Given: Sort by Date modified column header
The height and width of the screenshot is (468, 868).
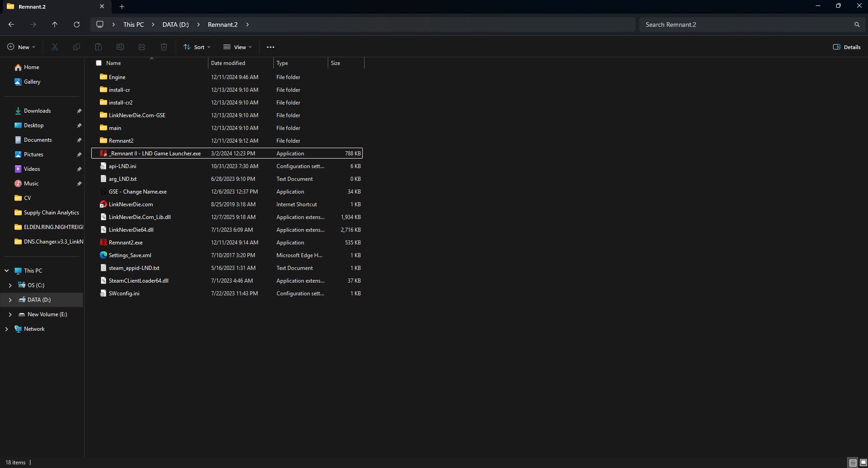Looking at the screenshot, I should point(228,63).
